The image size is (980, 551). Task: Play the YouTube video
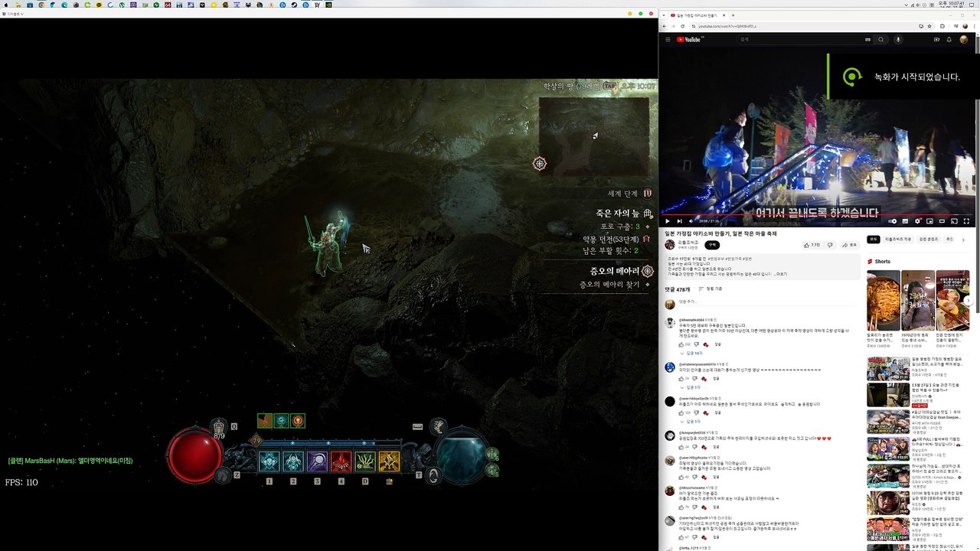[667, 221]
